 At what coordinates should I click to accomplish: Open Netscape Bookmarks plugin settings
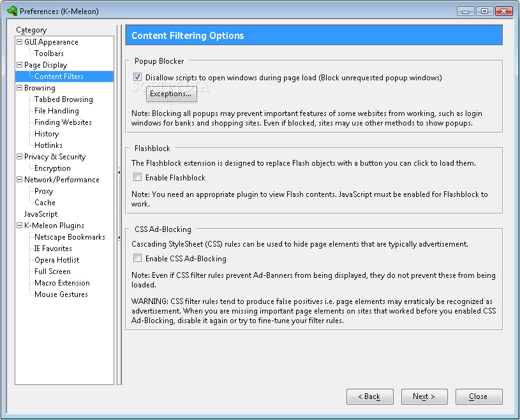(70, 237)
